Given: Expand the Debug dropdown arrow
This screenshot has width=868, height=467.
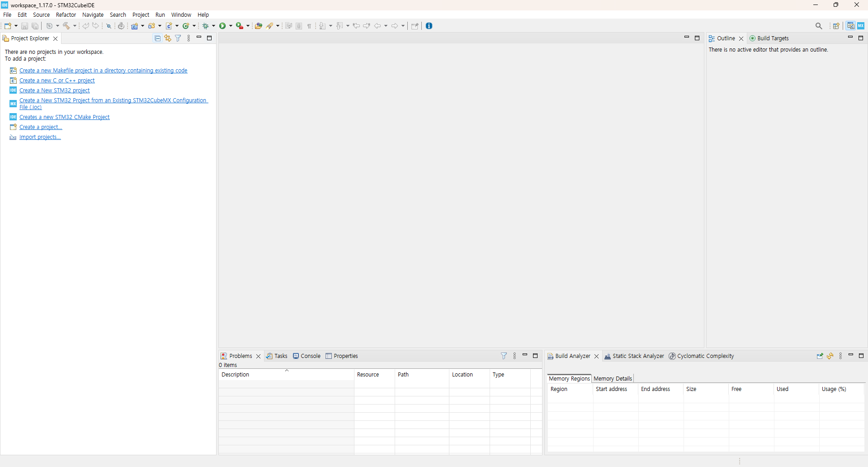Looking at the screenshot, I should (214, 26).
